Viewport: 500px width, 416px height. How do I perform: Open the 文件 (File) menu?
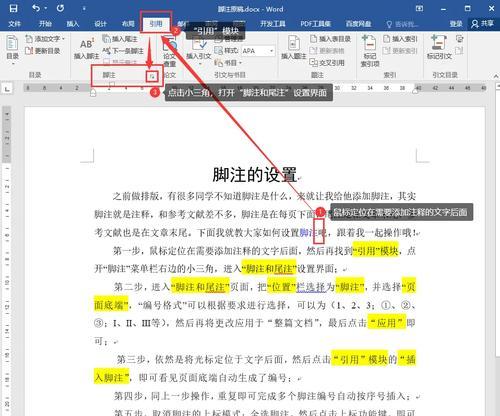click(14, 24)
